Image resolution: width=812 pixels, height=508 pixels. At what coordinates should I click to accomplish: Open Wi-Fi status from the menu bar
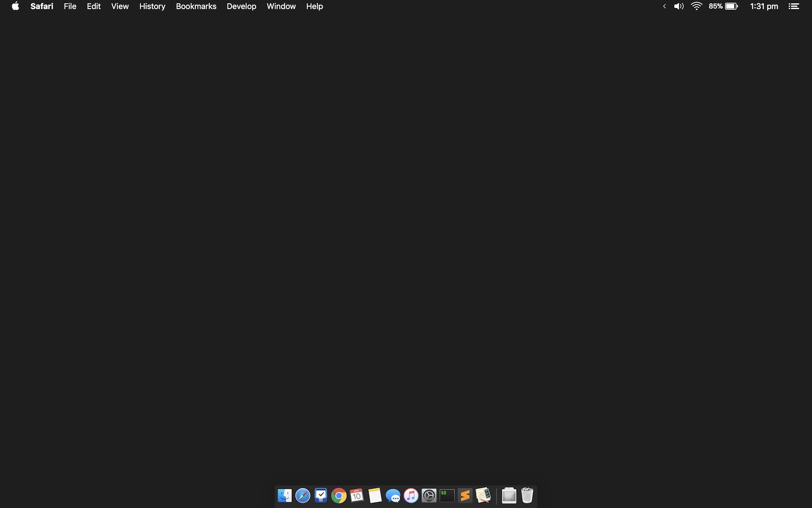tap(697, 6)
